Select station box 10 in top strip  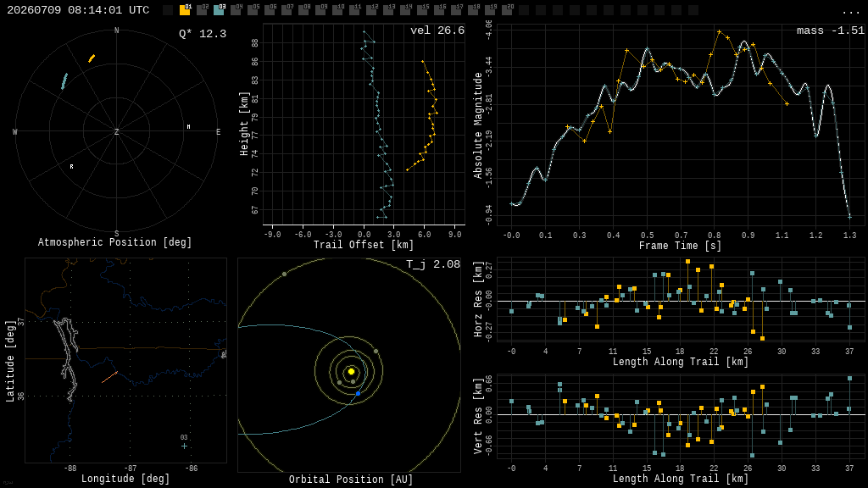point(337,10)
